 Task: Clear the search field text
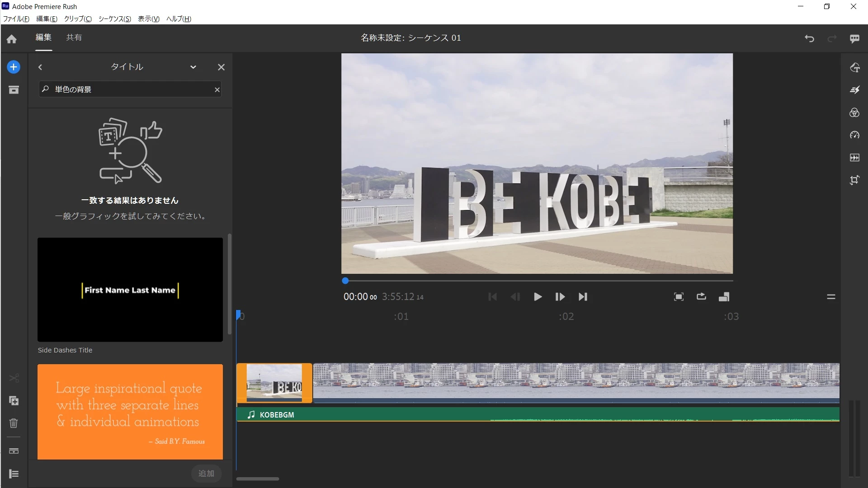tap(217, 89)
